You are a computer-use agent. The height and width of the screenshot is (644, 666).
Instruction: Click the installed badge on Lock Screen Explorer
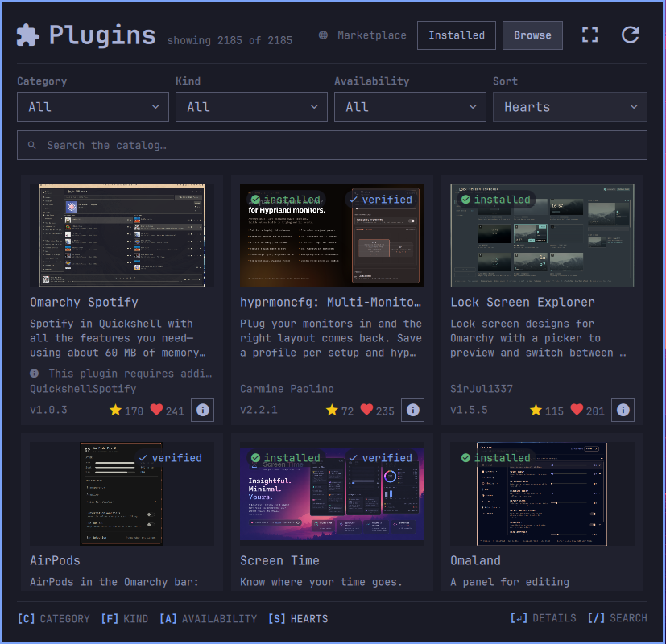(496, 200)
